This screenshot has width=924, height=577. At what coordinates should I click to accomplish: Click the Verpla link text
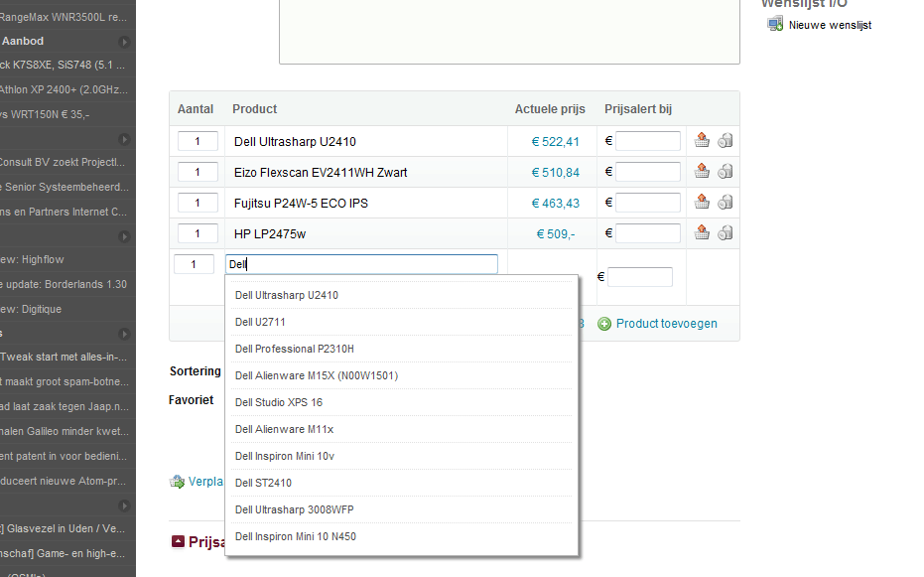coord(205,482)
